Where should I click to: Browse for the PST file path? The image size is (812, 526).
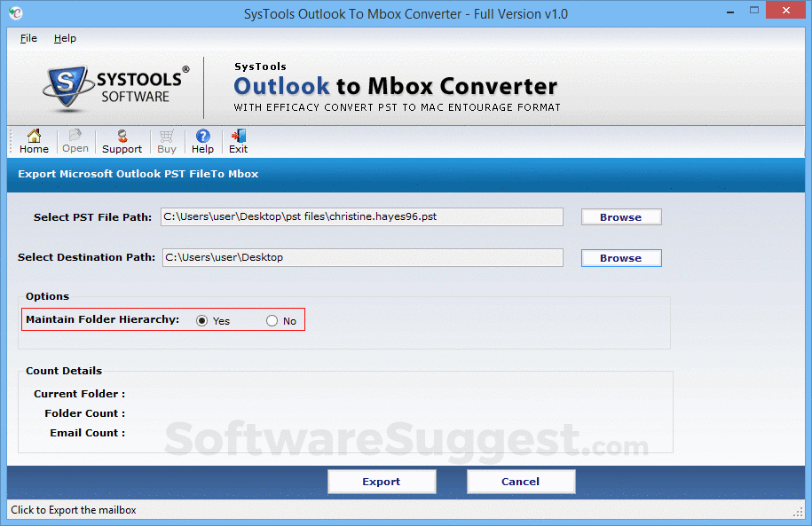tap(620, 216)
